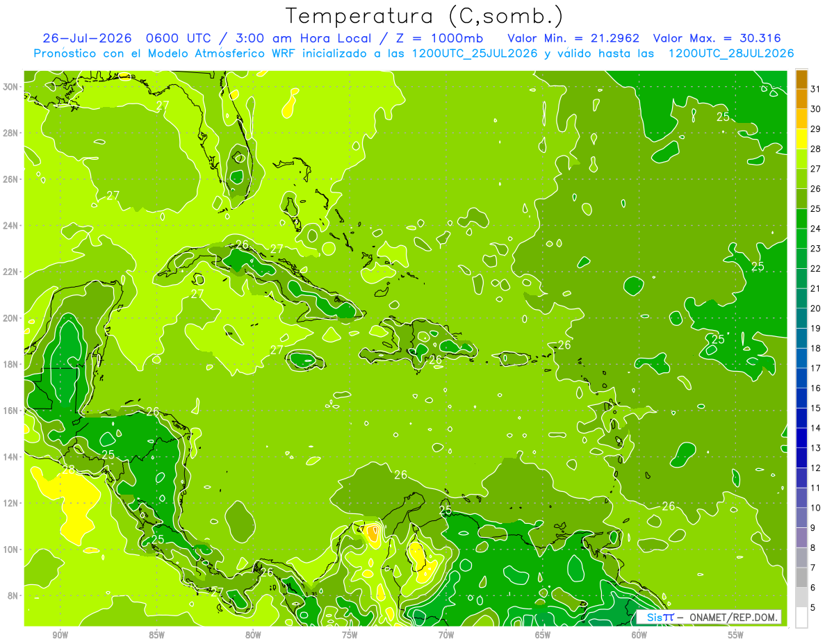This screenshot has width=834, height=644.
Task: Click the "26N" latitude axis label
Action: (x=11, y=179)
